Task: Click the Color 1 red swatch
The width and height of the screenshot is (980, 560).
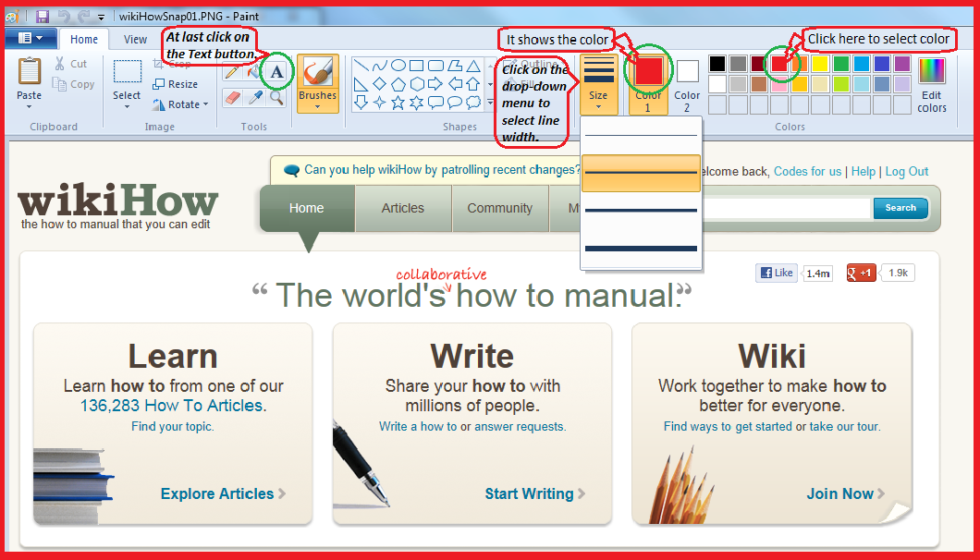Action: [648, 72]
